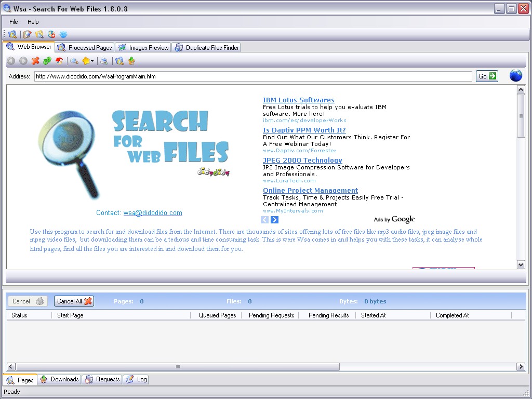Click the magnifier search icon in browser toolbar

[74, 61]
